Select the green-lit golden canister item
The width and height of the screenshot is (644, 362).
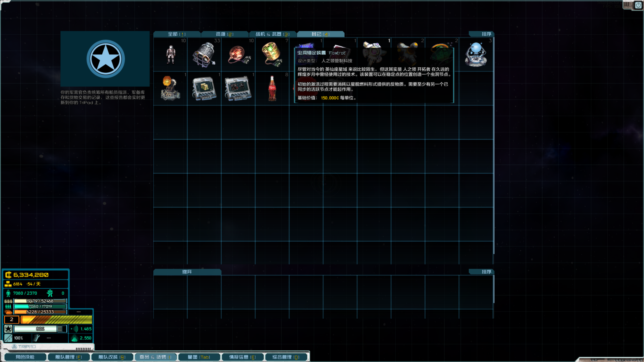(272, 54)
